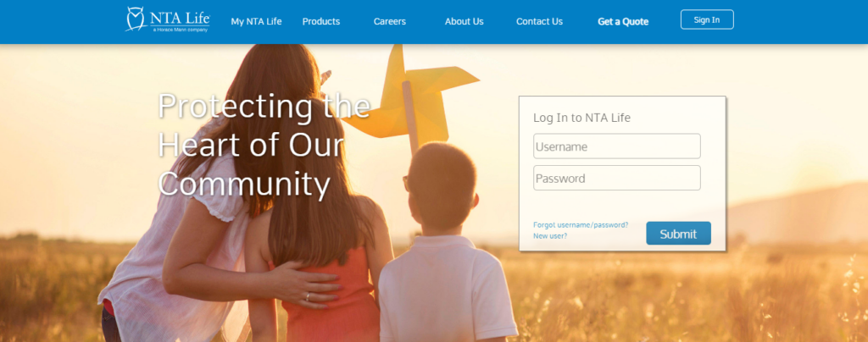This screenshot has height=342, width=868.
Task: Follow the New user? link
Action: [x=549, y=236]
